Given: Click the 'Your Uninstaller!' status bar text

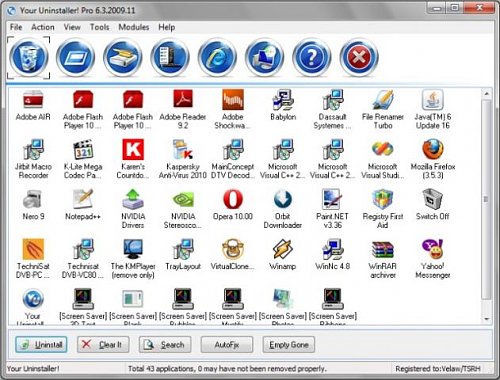Looking at the screenshot, I should (x=33, y=369).
